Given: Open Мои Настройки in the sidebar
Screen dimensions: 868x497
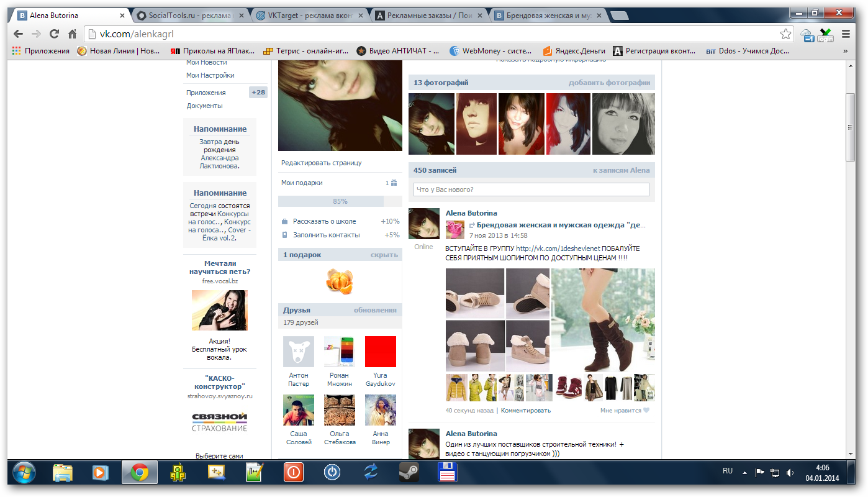Looking at the screenshot, I should coord(210,75).
